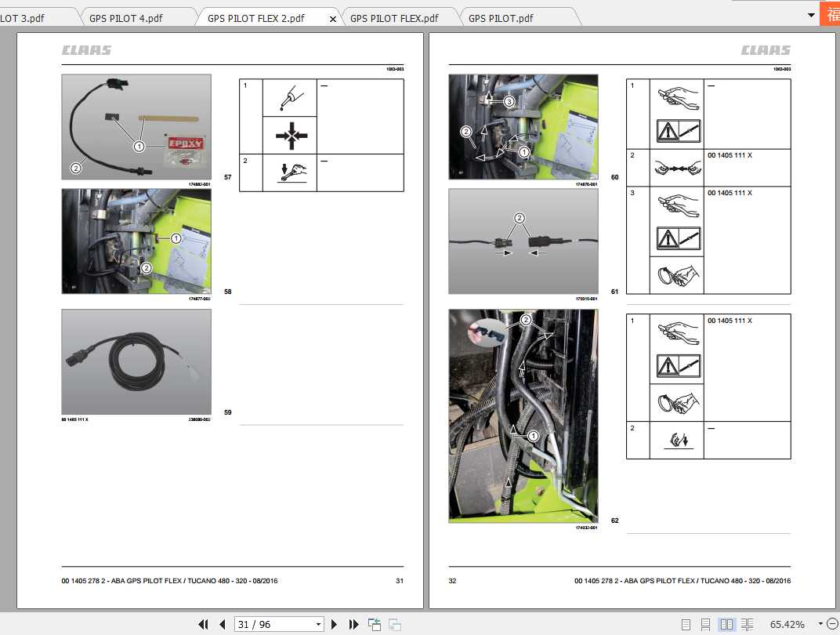This screenshot has width=840, height=635.
Task: Click the orange Foxit icon at top right
Action: click(830, 13)
